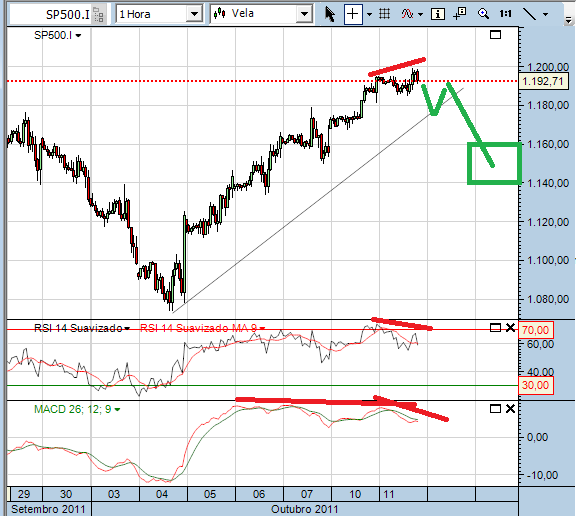Click the date 11 on time axis

389,494
